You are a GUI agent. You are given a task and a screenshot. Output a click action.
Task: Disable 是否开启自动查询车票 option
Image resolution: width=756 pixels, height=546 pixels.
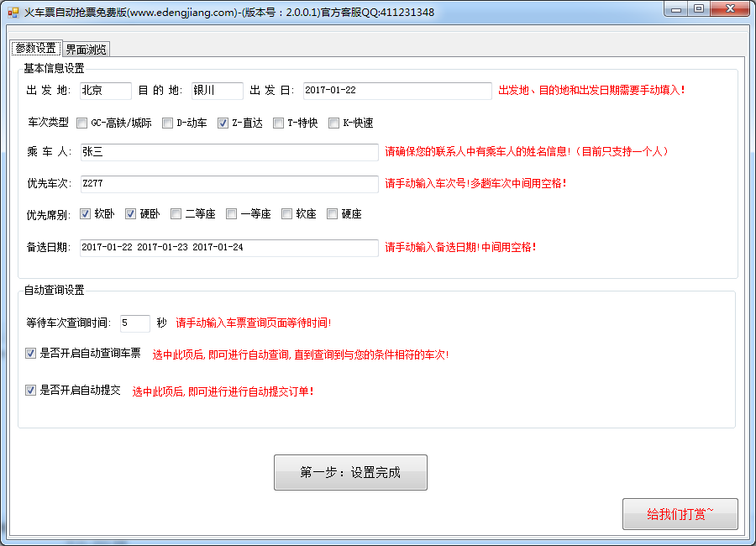click(31, 354)
